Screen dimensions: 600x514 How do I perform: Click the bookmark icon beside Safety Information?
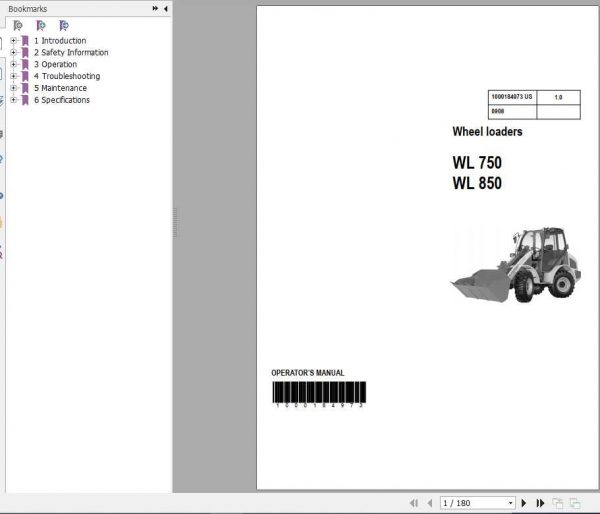[x=25, y=52]
